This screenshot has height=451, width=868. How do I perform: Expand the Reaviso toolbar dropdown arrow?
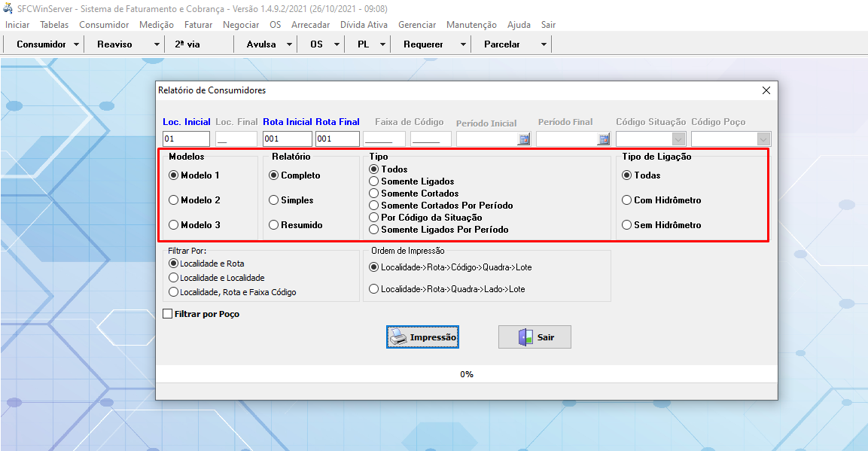point(157,44)
